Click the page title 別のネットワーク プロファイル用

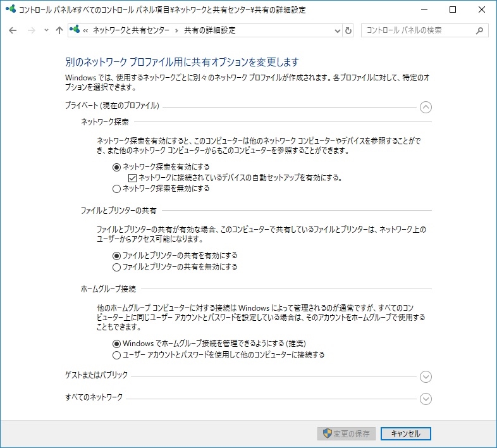coord(182,62)
